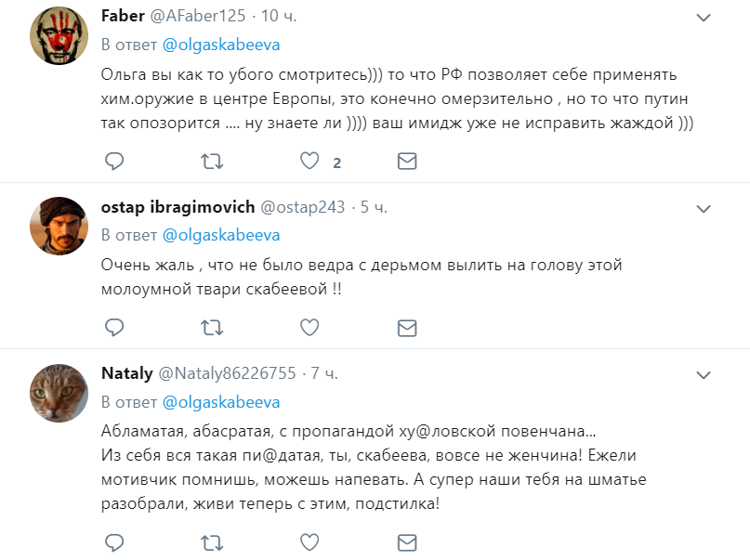Image resolution: width=750 pixels, height=560 pixels.
Task: Like Faber's tweet with 2 likes
Action: tap(309, 162)
